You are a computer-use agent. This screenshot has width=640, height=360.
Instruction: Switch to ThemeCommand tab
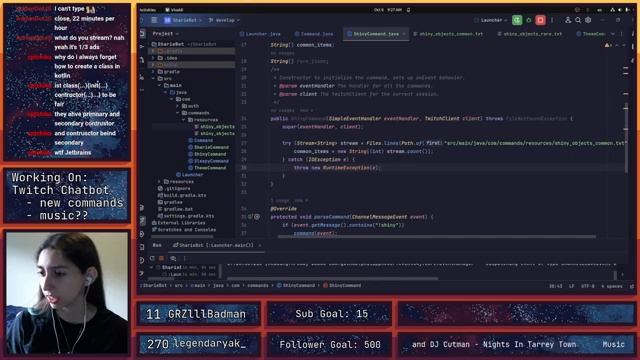click(x=591, y=34)
